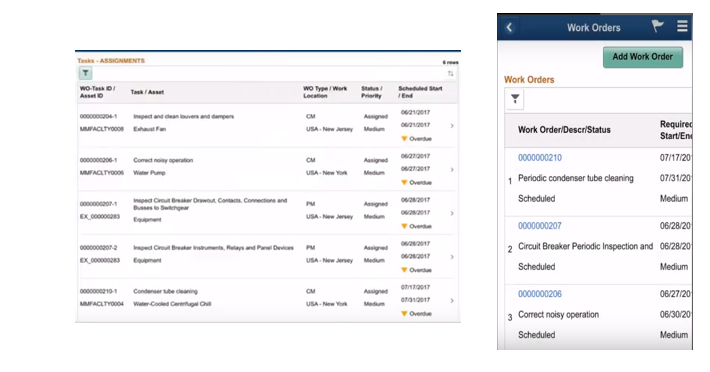The image size is (710, 372).
Task: Click asset 'Exhaust Fan' text
Action: [x=149, y=129]
